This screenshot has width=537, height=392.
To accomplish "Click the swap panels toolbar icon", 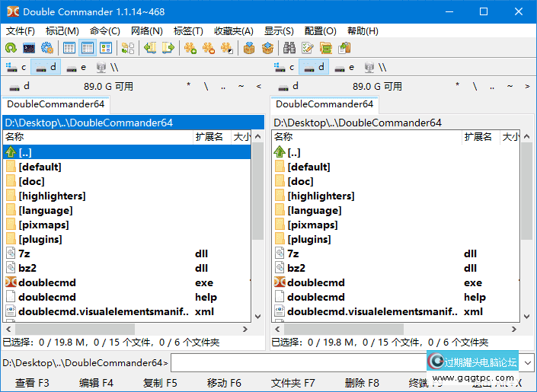I will click(x=127, y=48).
